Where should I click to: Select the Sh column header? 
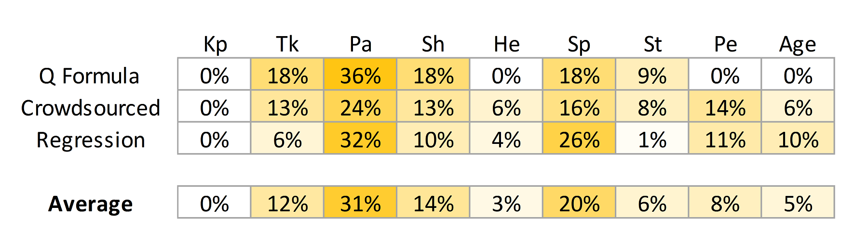click(x=433, y=44)
